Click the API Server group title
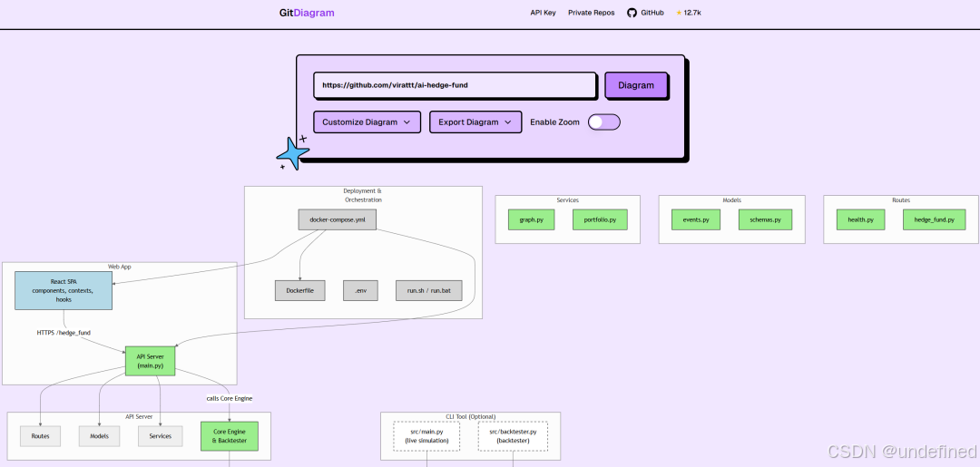 tap(139, 416)
